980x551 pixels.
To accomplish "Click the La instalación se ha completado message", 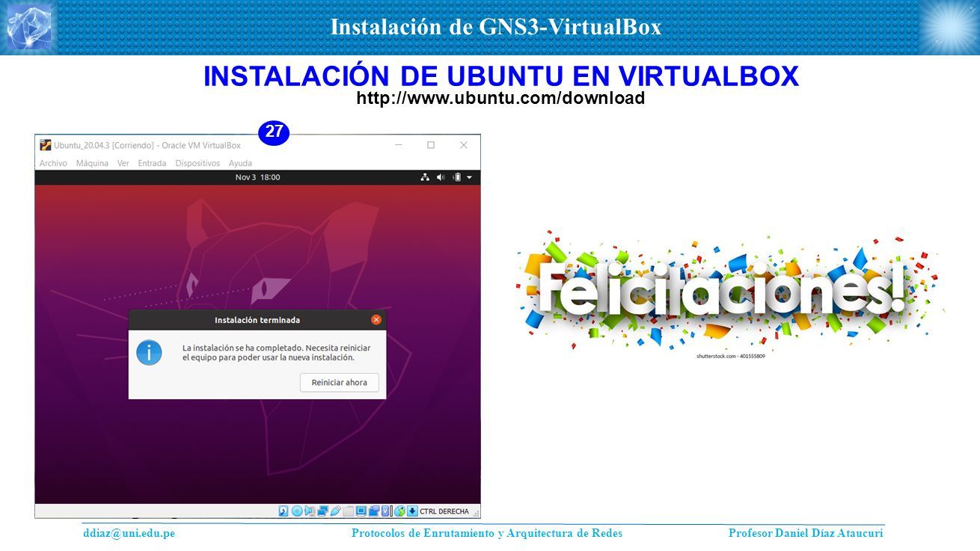I will (276, 353).
